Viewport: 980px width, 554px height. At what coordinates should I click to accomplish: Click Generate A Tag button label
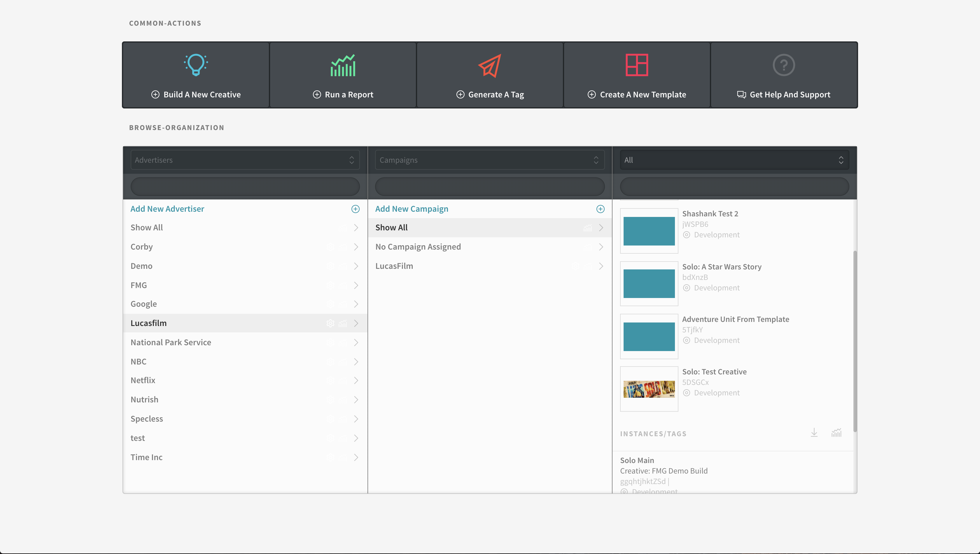(x=496, y=95)
